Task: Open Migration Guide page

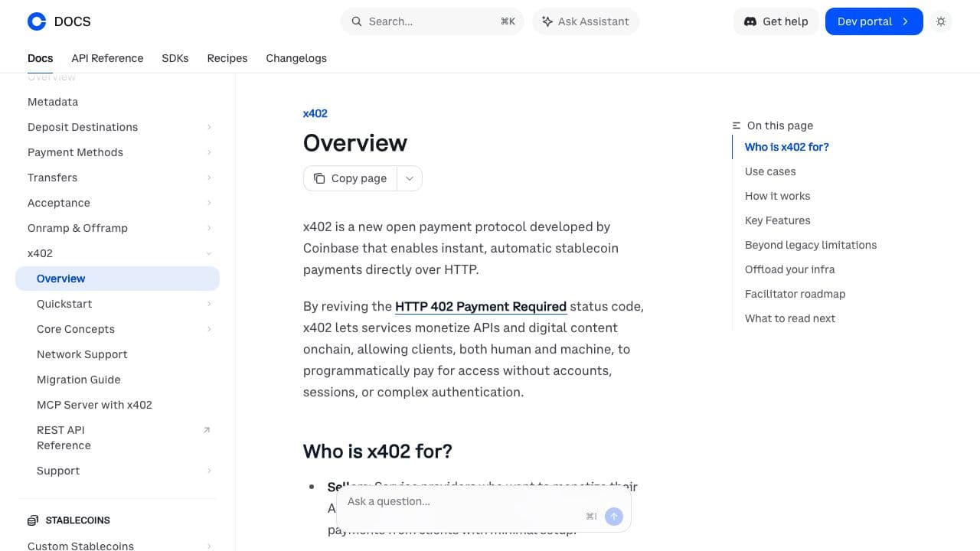Action: 79,380
